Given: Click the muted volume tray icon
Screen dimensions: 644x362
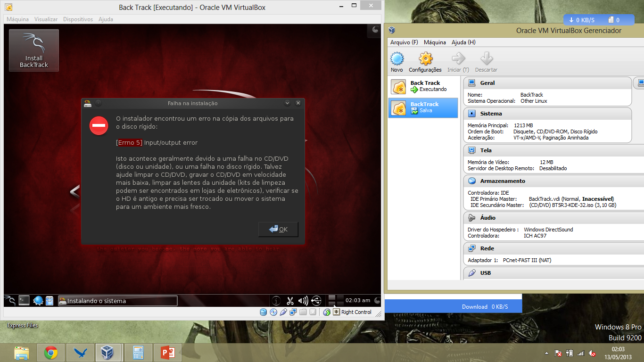Looking at the screenshot, I should tap(592, 353).
